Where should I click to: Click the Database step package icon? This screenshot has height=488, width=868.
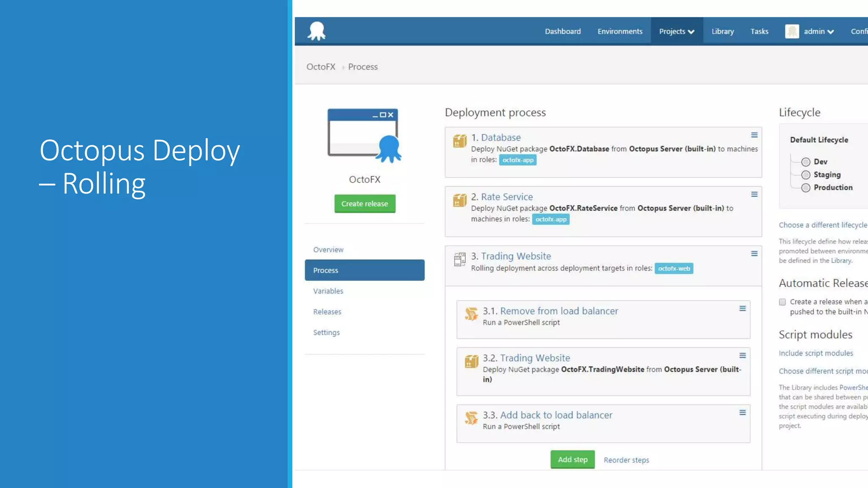[459, 141]
